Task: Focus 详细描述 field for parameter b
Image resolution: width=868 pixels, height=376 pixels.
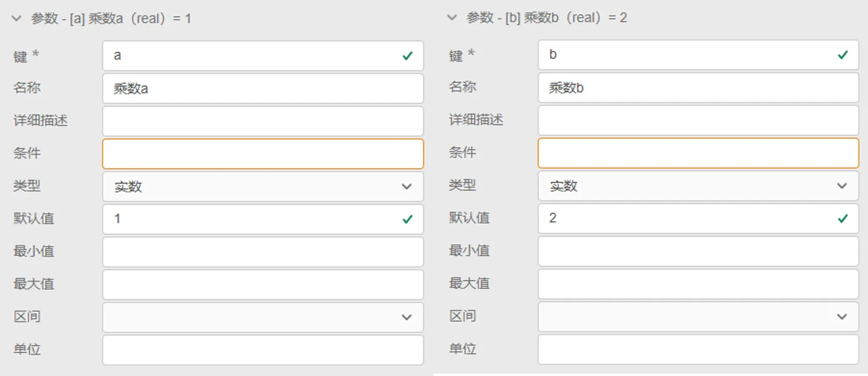Action: coord(698,120)
